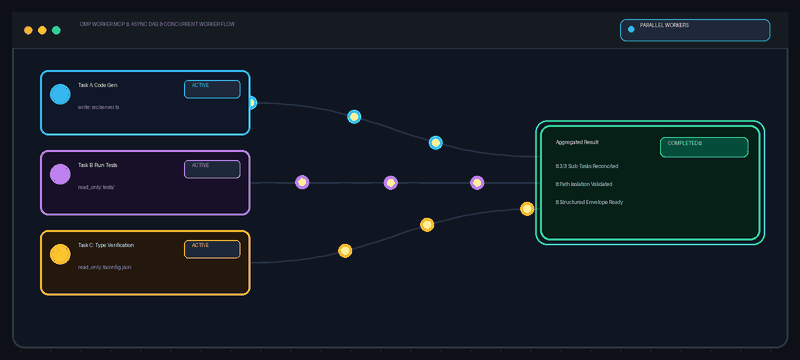Image resolution: width=800 pixels, height=360 pixels.
Task: Click the purple circle icon in Task B card
Action: tap(60, 174)
